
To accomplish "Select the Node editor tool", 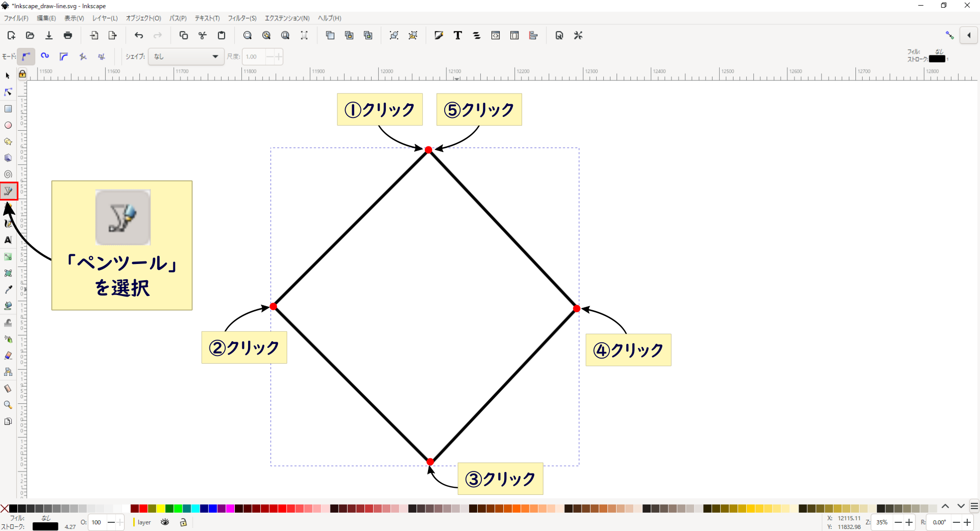I will [8, 92].
